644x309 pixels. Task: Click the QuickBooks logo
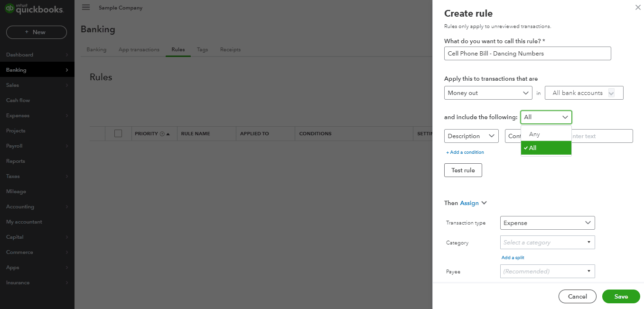pyautogui.click(x=33, y=9)
